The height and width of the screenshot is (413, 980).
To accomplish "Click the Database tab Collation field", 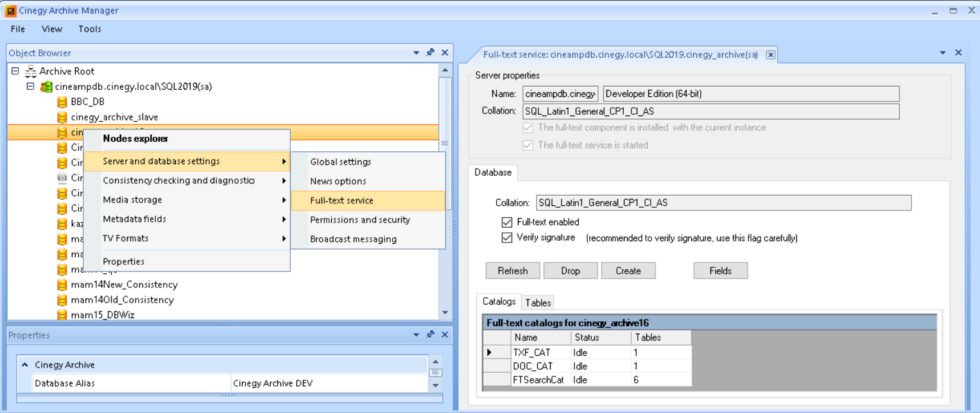I will [723, 203].
